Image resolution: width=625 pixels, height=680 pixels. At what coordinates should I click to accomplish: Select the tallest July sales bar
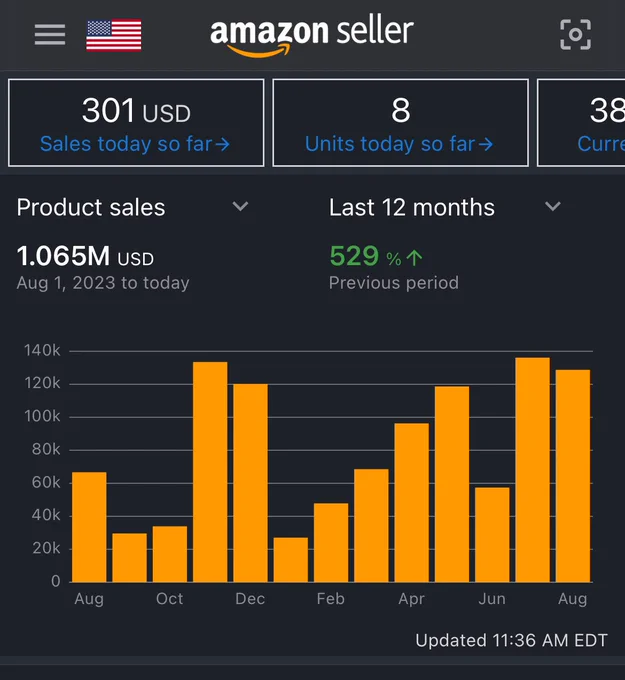click(532, 470)
